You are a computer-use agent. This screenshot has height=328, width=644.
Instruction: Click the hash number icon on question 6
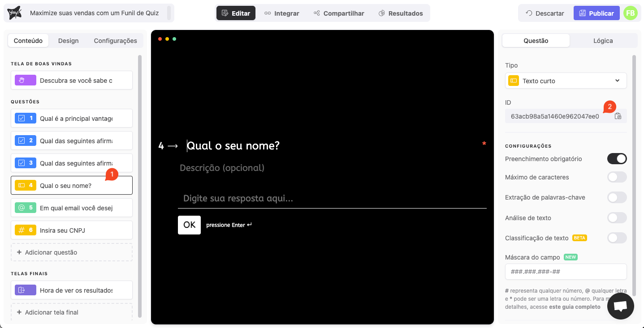[21, 230]
